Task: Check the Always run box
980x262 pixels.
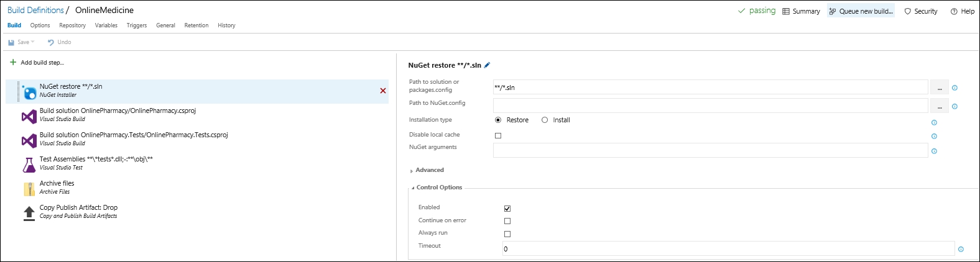Action: (x=507, y=234)
